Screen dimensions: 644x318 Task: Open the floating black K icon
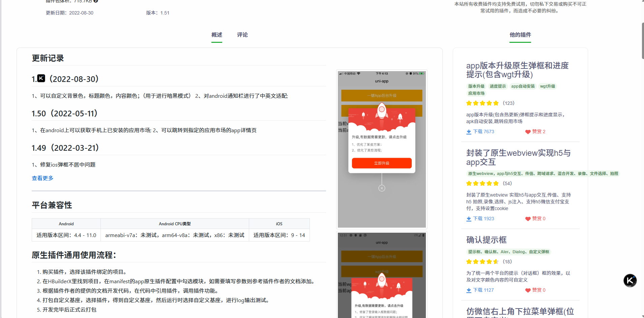tap(630, 280)
